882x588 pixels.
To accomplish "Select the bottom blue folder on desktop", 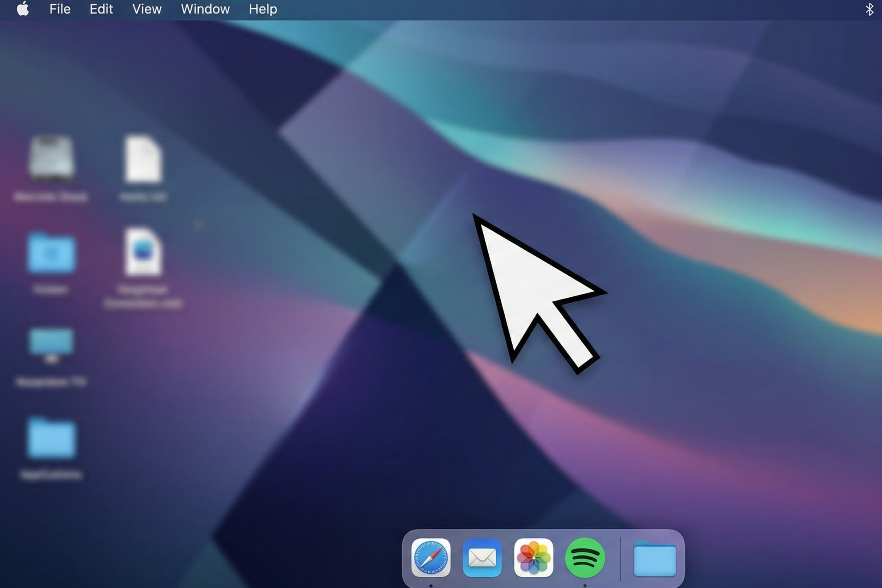I will click(x=51, y=439).
